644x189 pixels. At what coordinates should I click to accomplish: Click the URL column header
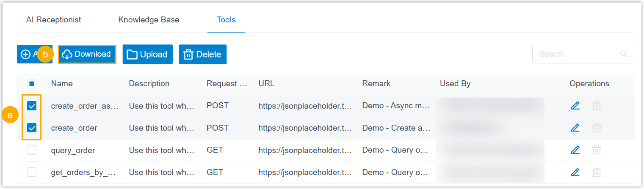[266, 84]
